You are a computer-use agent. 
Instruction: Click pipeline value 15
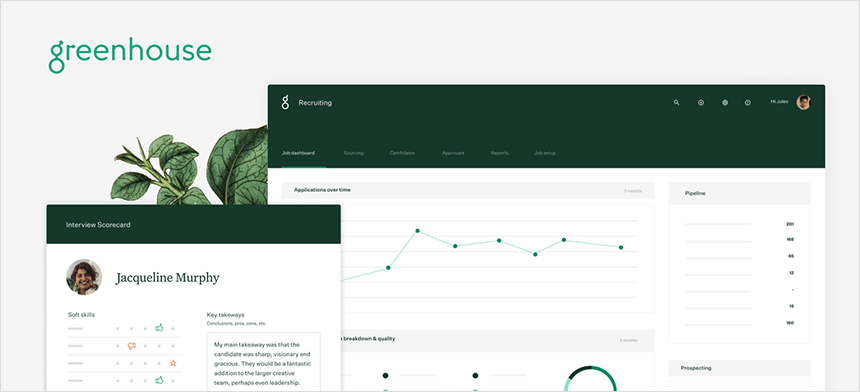791,306
